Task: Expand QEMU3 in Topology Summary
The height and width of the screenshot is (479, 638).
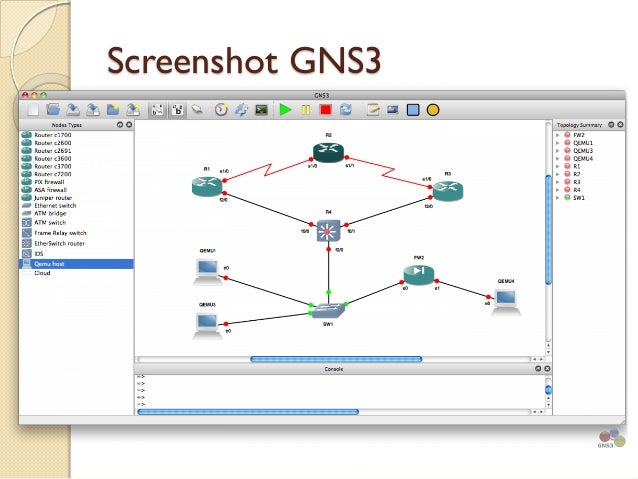Action: coord(558,151)
